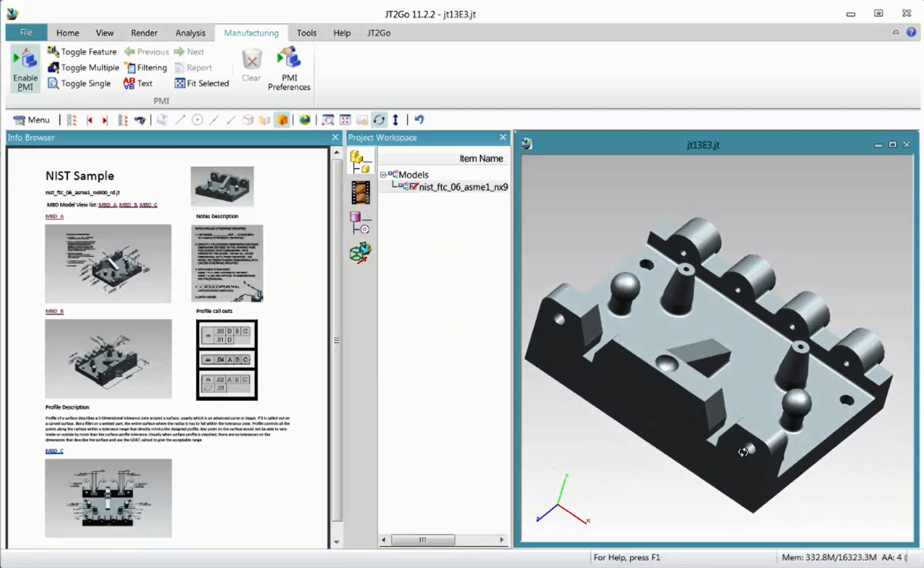This screenshot has width=924, height=568.
Task: Click the NIST part preview thumbnail
Action: click(222, 186)
